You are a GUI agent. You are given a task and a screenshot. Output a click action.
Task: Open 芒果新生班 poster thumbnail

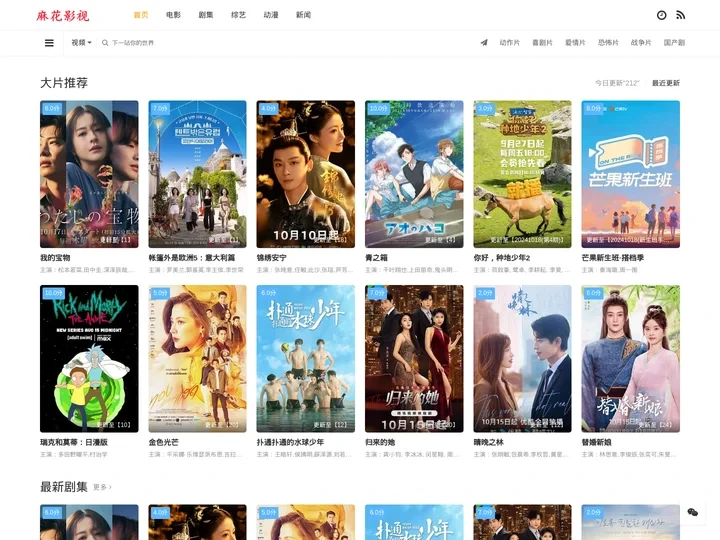tap(630, 174)
